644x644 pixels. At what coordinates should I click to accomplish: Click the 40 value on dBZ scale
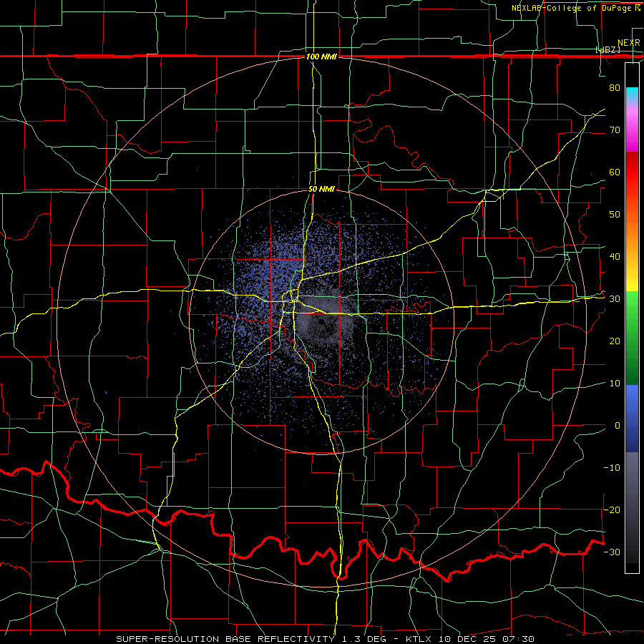(x=615, y=256)
